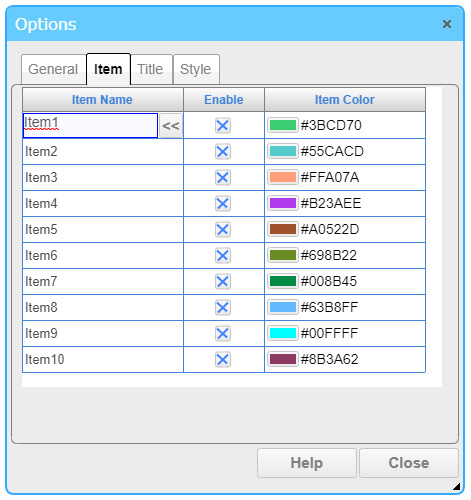The width and height of the screenshot is (471, 500).
Task: Select the Style tab
Action: point(196,69)
